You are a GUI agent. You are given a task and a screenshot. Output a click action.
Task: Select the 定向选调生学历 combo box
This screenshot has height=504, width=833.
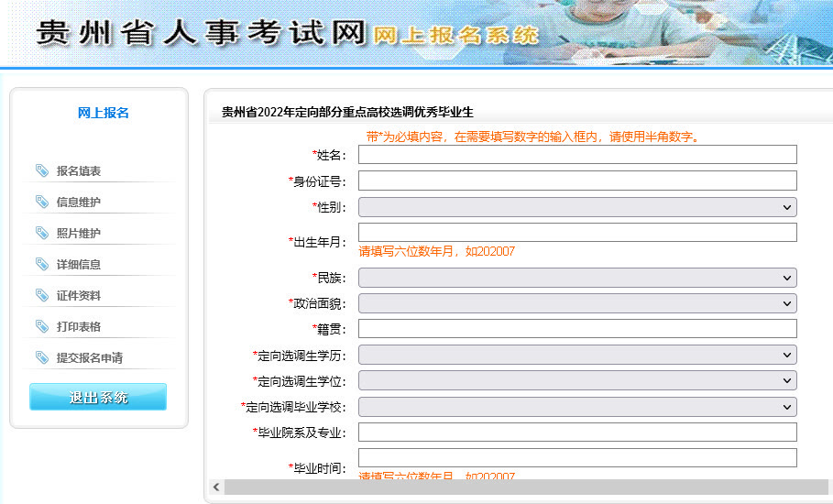click(576, 355)
